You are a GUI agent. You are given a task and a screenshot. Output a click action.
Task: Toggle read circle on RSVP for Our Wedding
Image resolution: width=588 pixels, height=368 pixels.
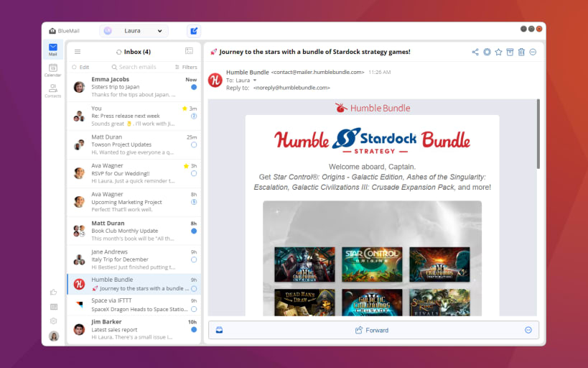coord(194,173)
